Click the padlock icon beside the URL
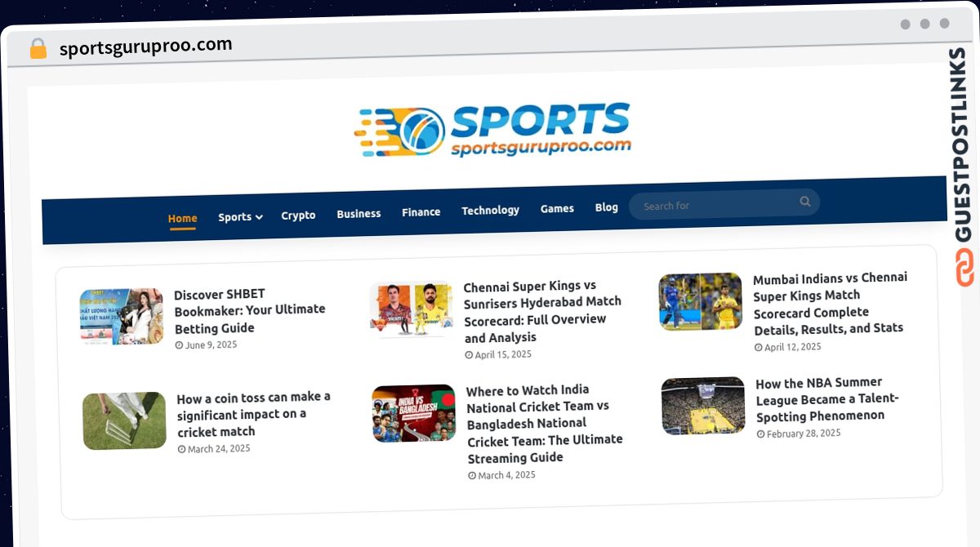The image size is (980, 547). pyautogui.click(x=38, y=49)
